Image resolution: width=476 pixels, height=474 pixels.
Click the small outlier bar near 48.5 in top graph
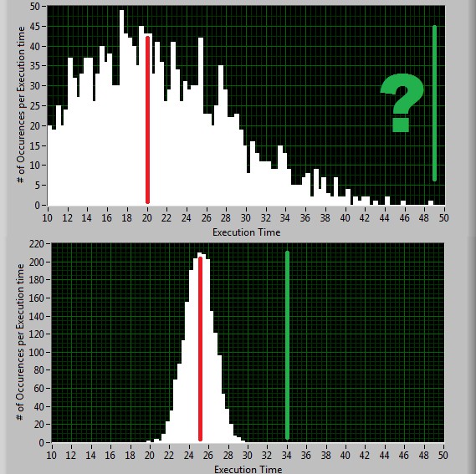[431, 202]
